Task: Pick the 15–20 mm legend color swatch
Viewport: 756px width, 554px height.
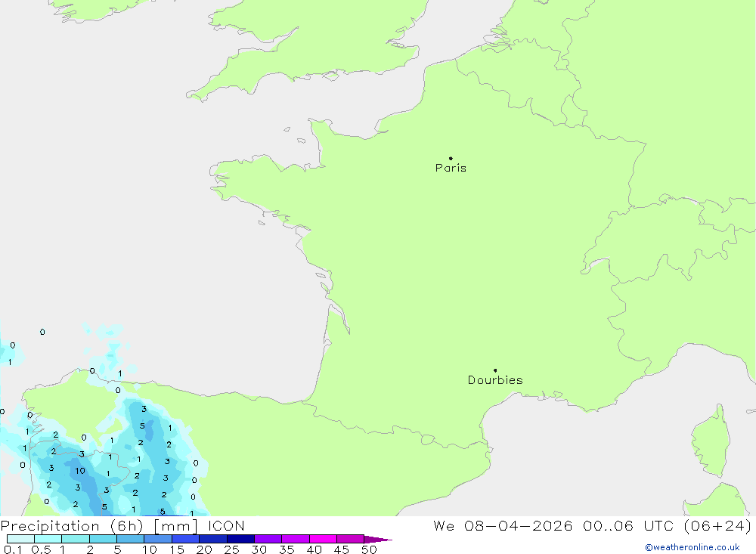Action: tap(186, 539)
